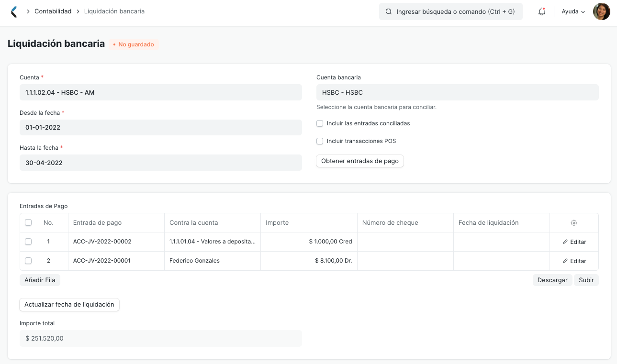Image resolution: width=617 pixels, height=364 pixels.
Task: Open the user avatar menu
Action: pos(601,11)
